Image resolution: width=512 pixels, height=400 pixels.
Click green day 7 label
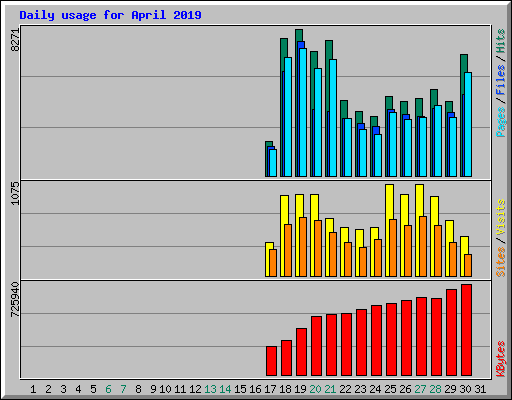(123, 389)
